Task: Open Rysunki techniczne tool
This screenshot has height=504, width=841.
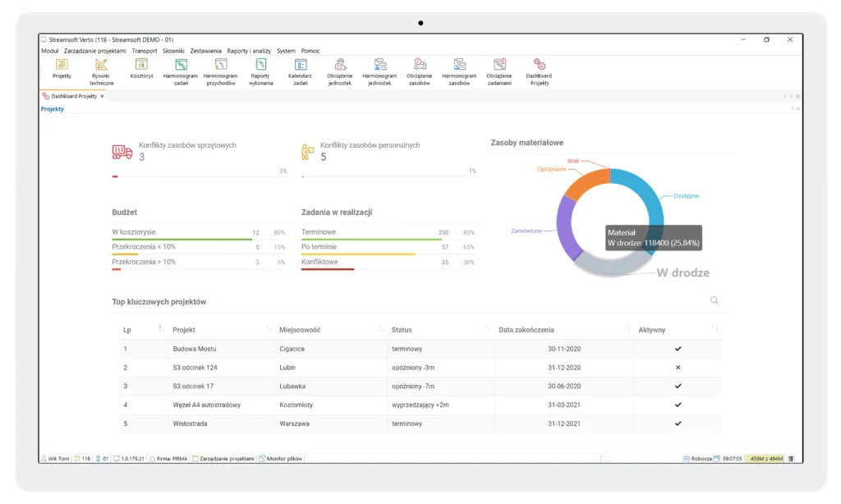Action: pyautogui.click(x=102, y=65)
